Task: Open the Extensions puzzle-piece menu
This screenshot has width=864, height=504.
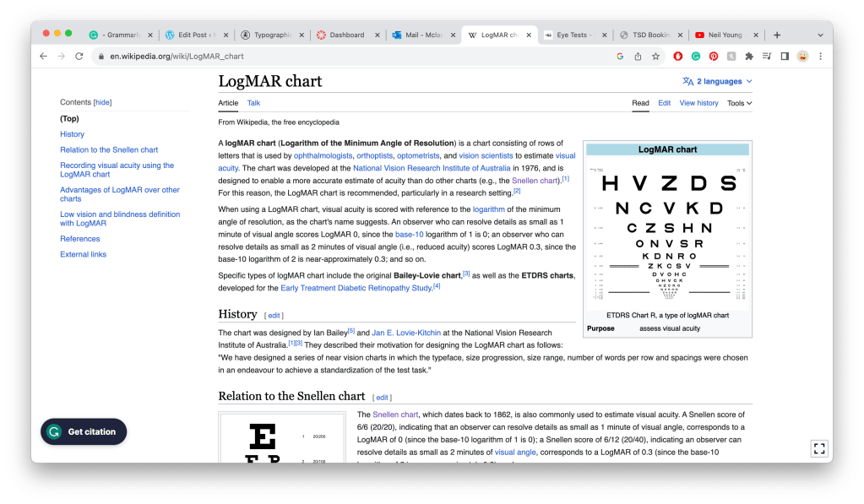Action: click(748, 57)
